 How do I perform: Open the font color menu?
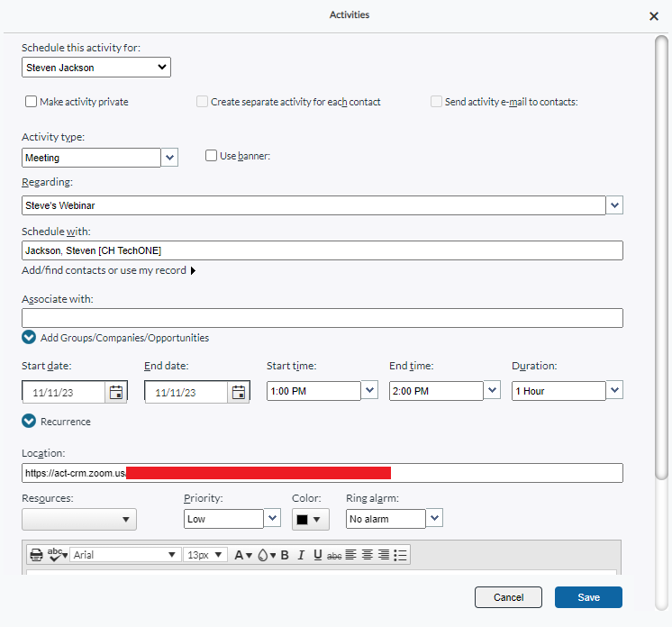[243, 555]
